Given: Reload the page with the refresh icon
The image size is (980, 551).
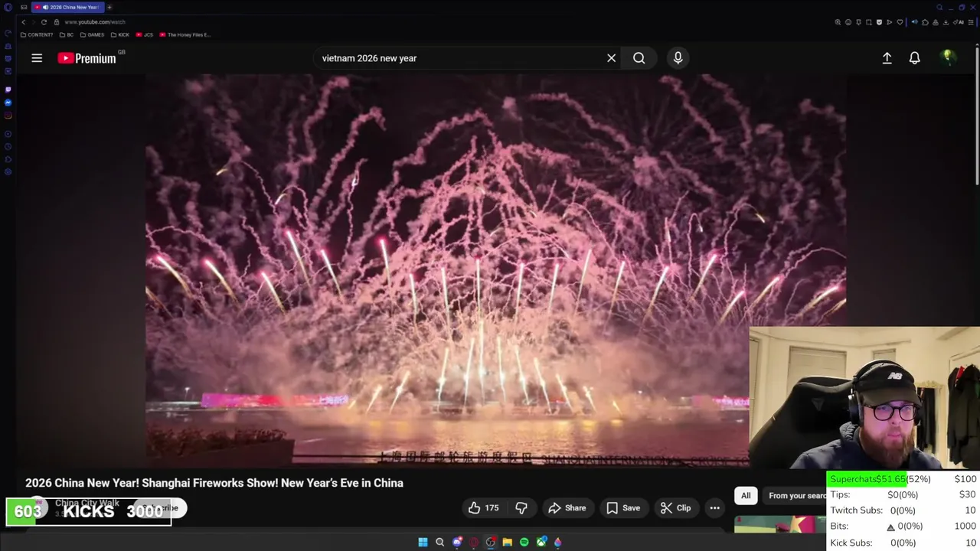Looking at the screenshot, I should (x=44, y=22).
